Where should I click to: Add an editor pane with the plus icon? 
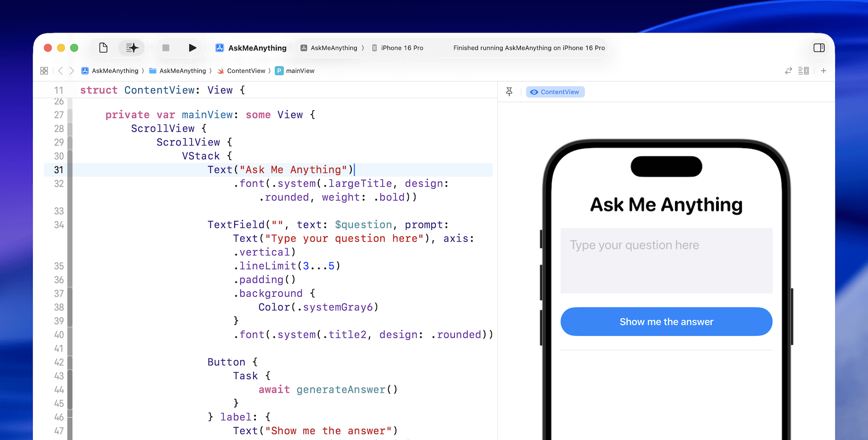(824, 70)
